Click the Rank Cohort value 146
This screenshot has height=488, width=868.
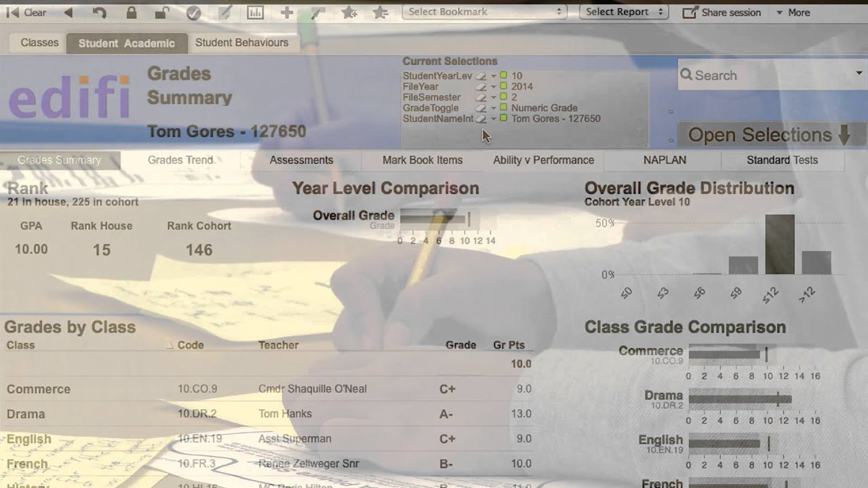pyautogui.click(x=199, y=250)
